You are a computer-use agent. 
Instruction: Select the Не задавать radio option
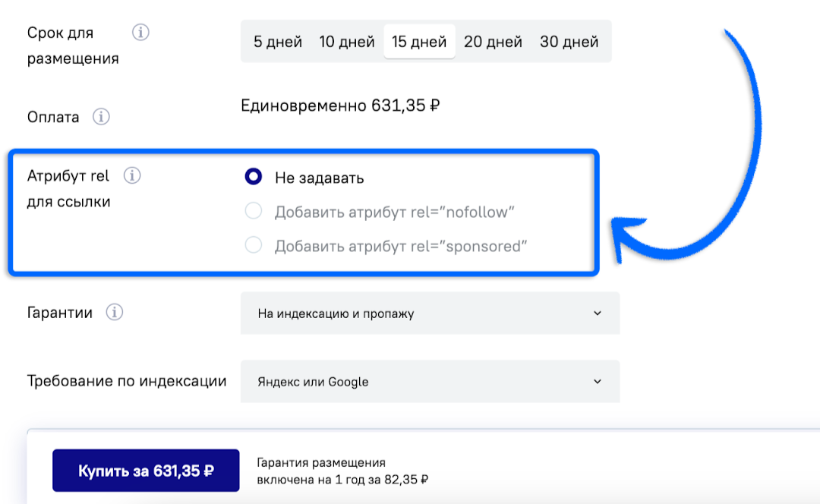[x=254, y=177]
